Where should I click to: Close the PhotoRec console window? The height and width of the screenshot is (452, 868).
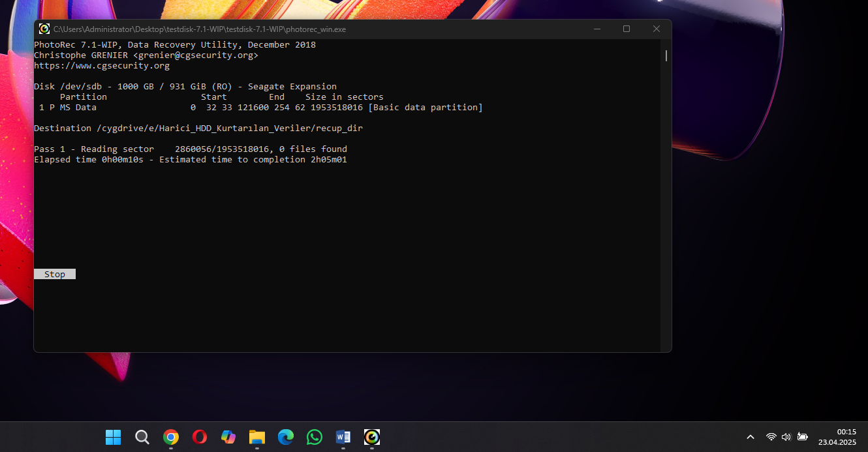657,29
